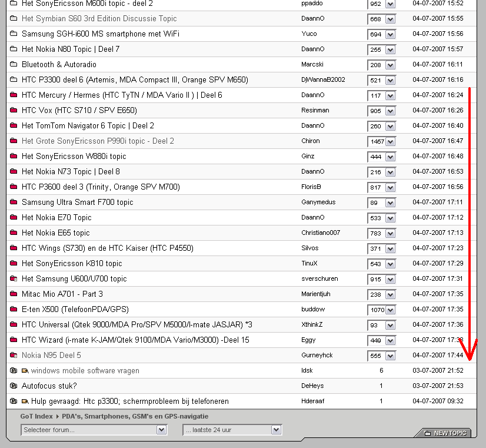Open topic Hulp gevraagd: Htc p3300 schermprobleem
The width and height of the screenshot is (486, 448).
[130, 401]
